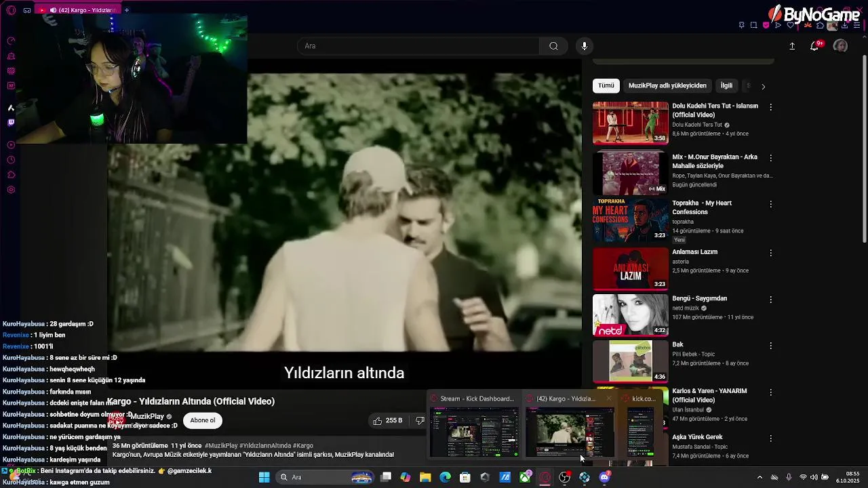
Task: Open options for Bak video
Action: pyautogui.click(x=770, y=346)
